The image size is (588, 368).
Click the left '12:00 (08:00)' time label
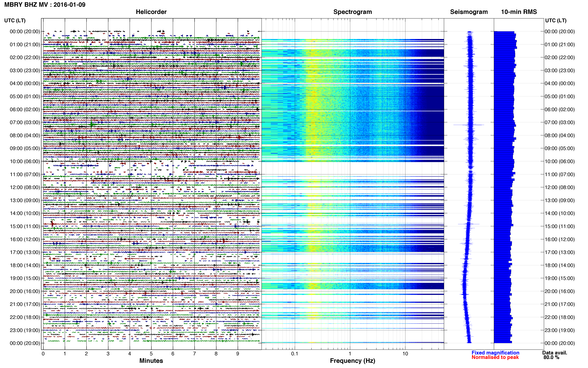coord(25,187)
